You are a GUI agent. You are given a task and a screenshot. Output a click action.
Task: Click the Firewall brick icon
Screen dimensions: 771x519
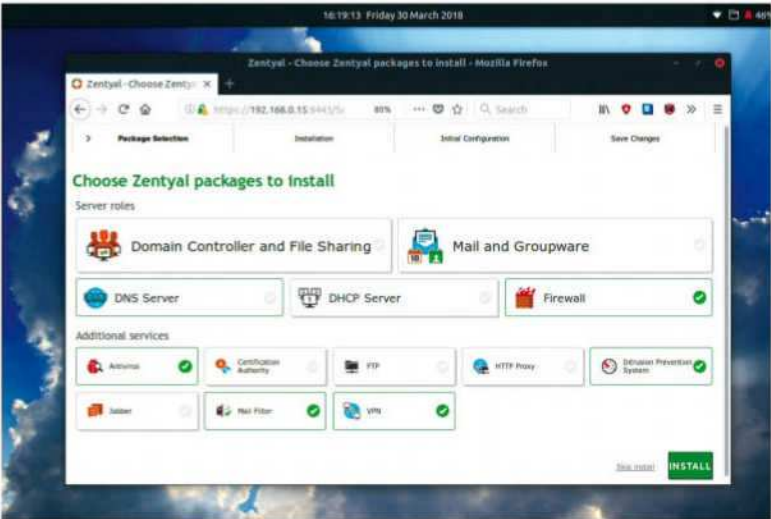[525, 298]
